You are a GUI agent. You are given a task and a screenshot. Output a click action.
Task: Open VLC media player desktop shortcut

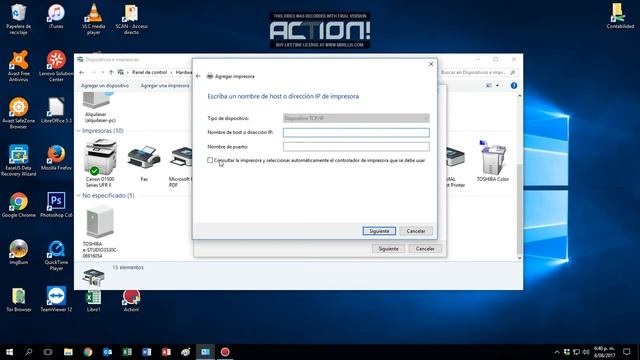click(93, 18)
